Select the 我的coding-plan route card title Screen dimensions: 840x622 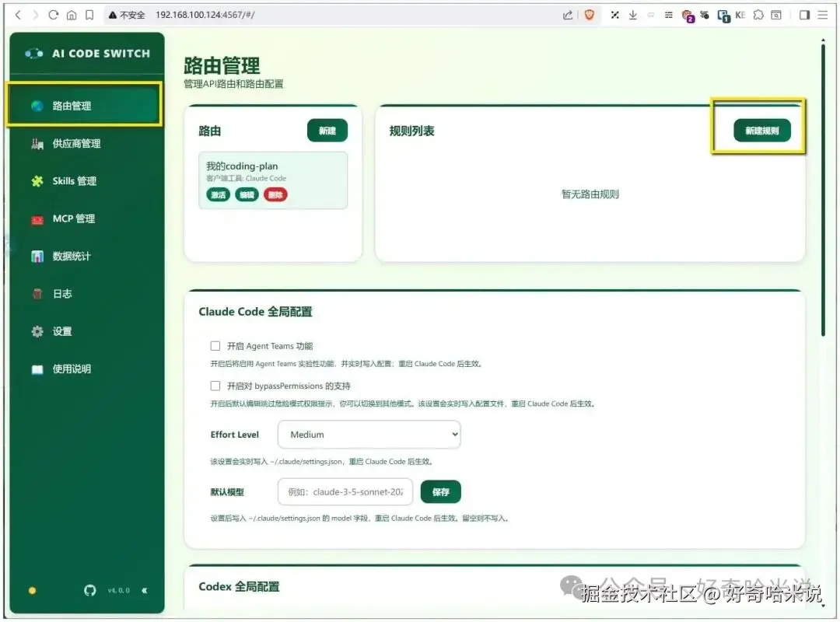pyautogui.click(x=242, y=166)
